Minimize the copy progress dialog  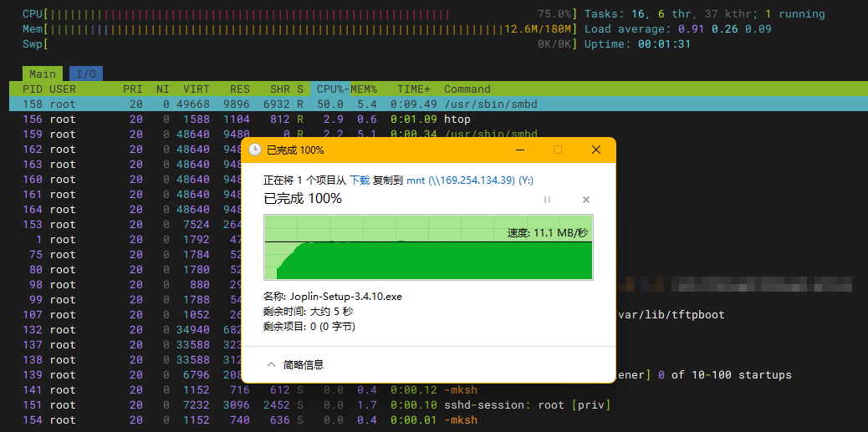click(520, 150)
